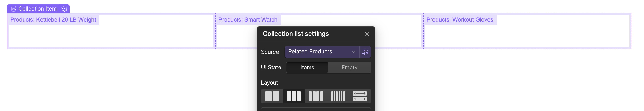Select the Kettlebell 20 LB Weight label
Screen dimensions: 644x111
53,20
